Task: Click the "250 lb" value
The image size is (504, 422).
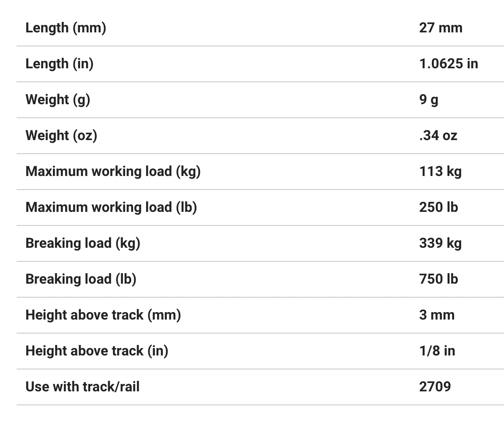Action: (438, 207)
